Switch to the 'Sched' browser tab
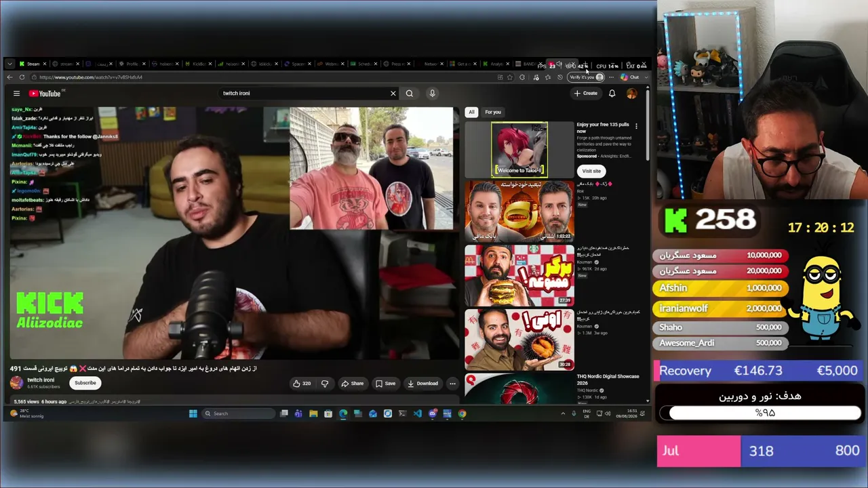This screenshot has height=488, width=868. click(x=364, y=64)
